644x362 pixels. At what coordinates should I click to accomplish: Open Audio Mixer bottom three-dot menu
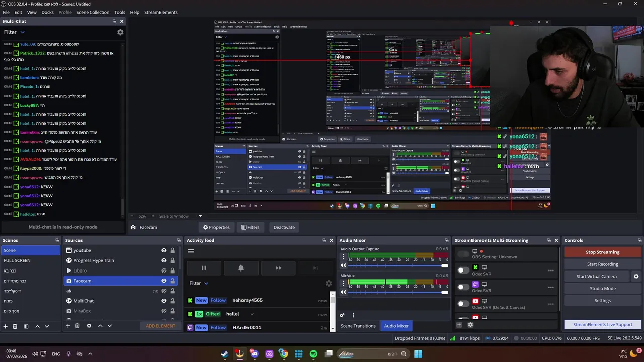(x=353, y=315)
